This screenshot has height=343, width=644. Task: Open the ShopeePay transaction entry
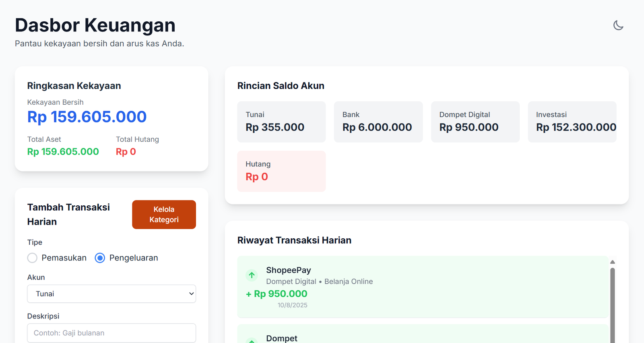click(423, 287)
